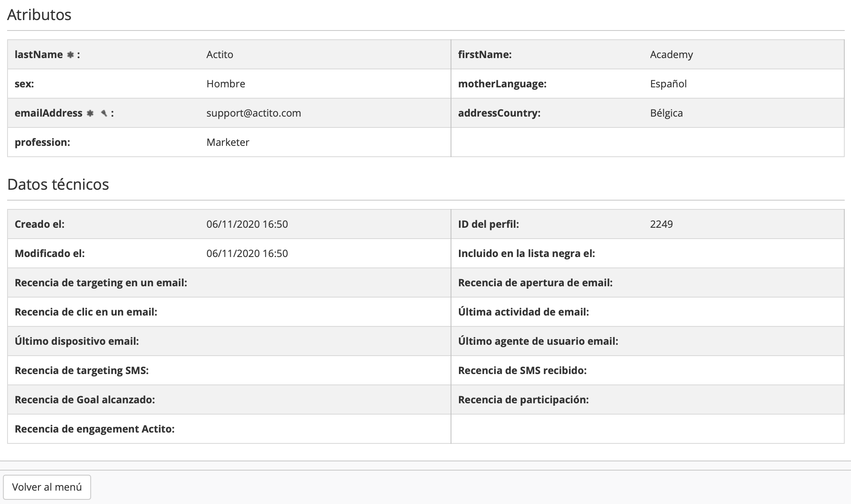Click the Incluido en la lista negra label
Viewport: 851px width, 504px height.
(526, 254)
